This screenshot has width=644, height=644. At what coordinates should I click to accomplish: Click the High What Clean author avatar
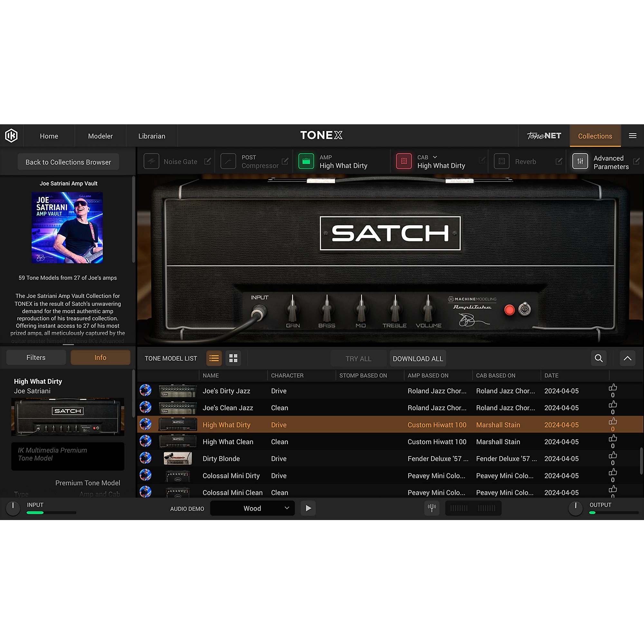(145, 441)
